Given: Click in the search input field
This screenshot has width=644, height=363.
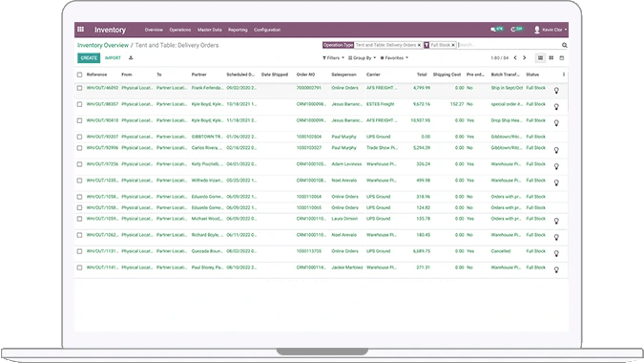Looking at the screenshot, I should point(509,45).
